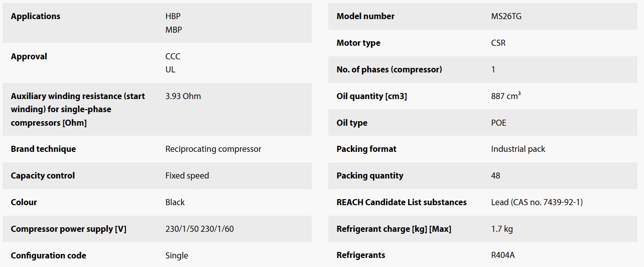Click the Industrial pack packing format value
The height and width of the screenshot is (267, 644).
click(518, 149)
